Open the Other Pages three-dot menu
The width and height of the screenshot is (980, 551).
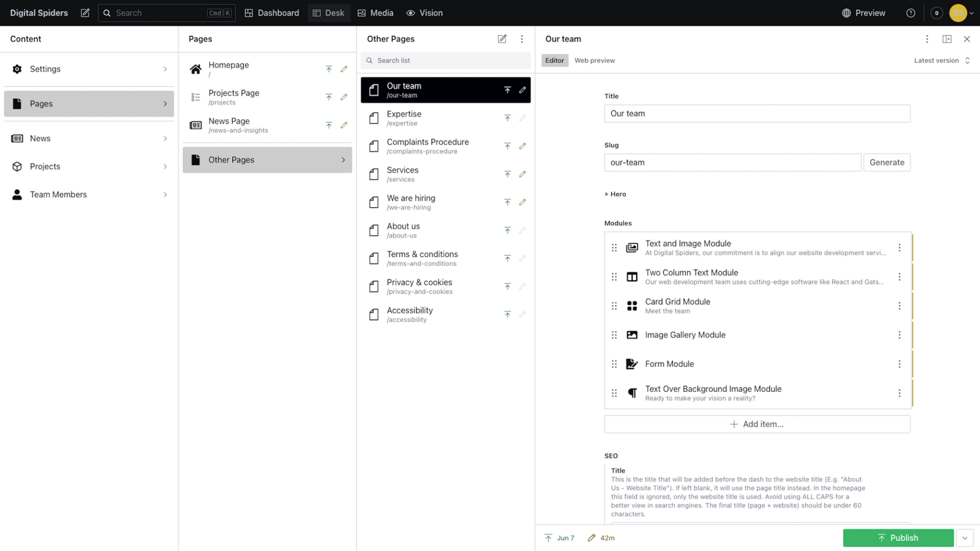(522, 39)
